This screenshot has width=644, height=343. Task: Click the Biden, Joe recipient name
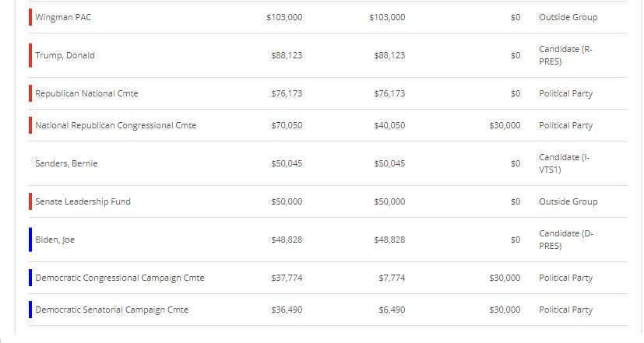(55, 240)
